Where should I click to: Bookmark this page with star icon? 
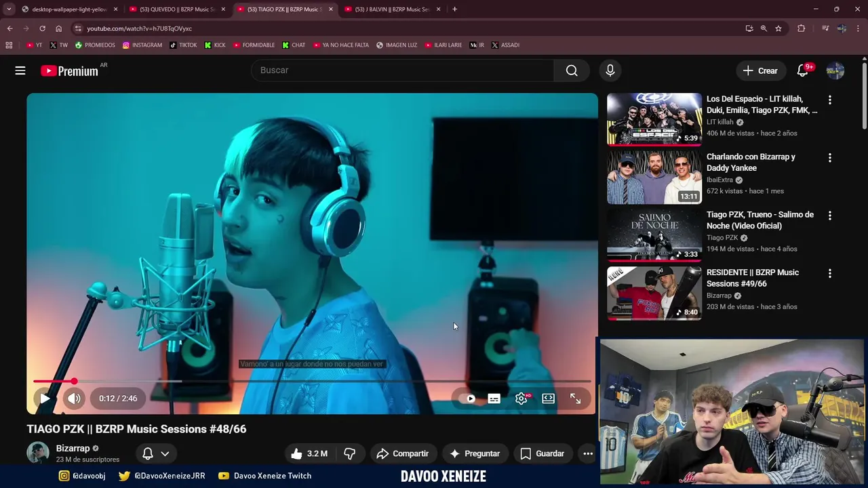point(778,28)
